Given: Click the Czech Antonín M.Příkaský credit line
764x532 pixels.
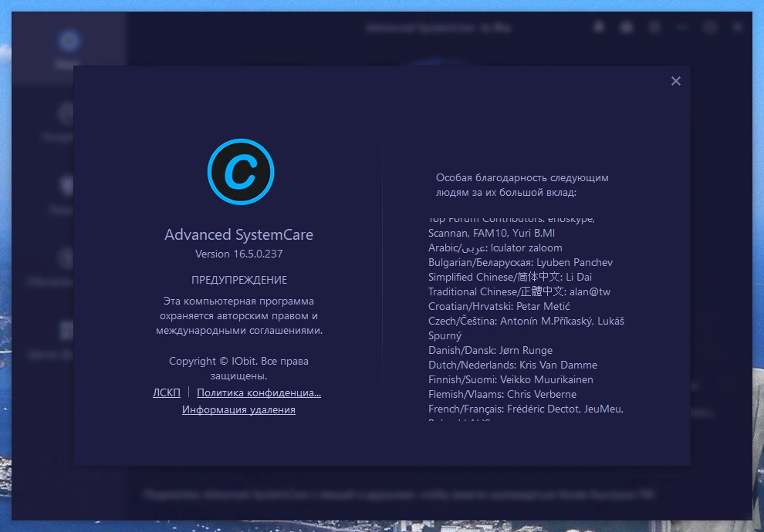Looking at the screenshot, I should pyautogui.click(x=526, y=328).
